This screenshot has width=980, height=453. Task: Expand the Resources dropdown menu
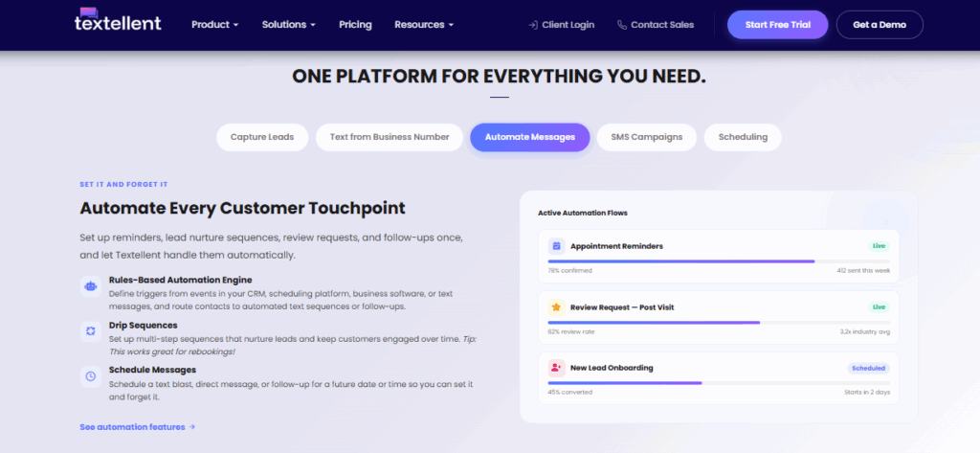click(424, 25)
